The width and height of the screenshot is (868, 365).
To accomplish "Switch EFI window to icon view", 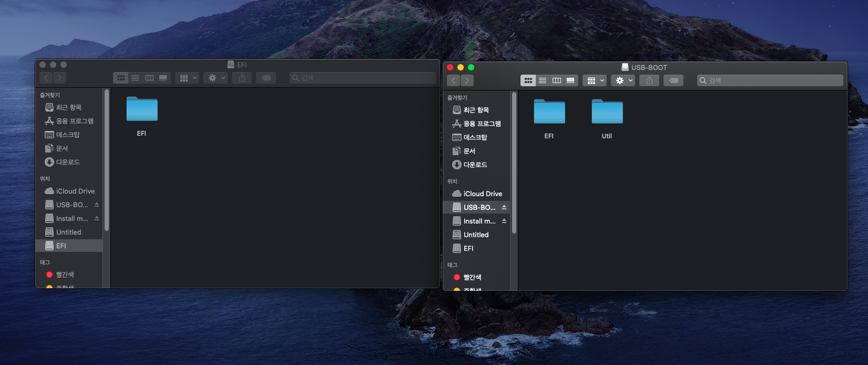I will coord(121,78).
